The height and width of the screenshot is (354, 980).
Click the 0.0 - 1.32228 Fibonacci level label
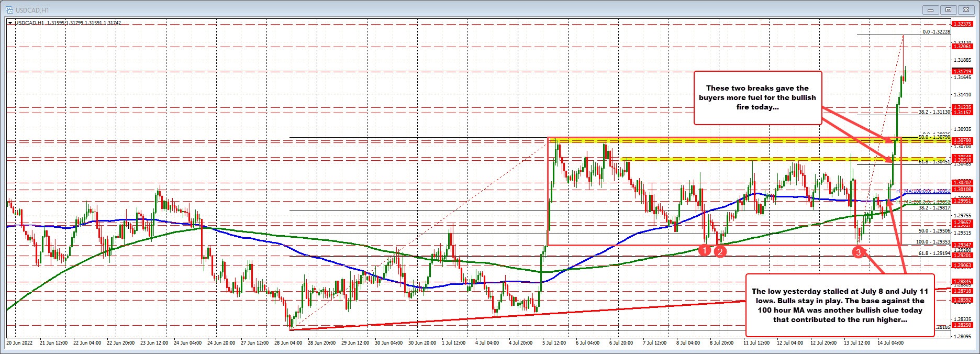pos(936,32)
